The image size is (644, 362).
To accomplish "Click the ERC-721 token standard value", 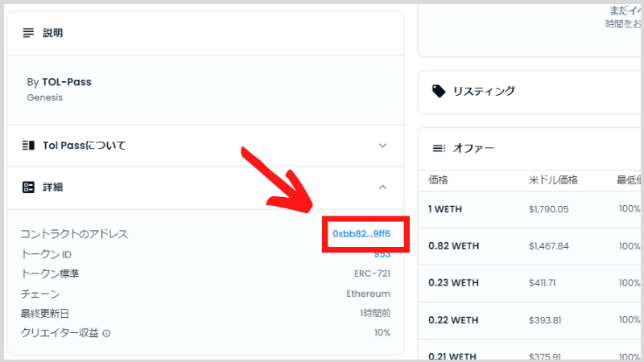I will coord(373,274).
